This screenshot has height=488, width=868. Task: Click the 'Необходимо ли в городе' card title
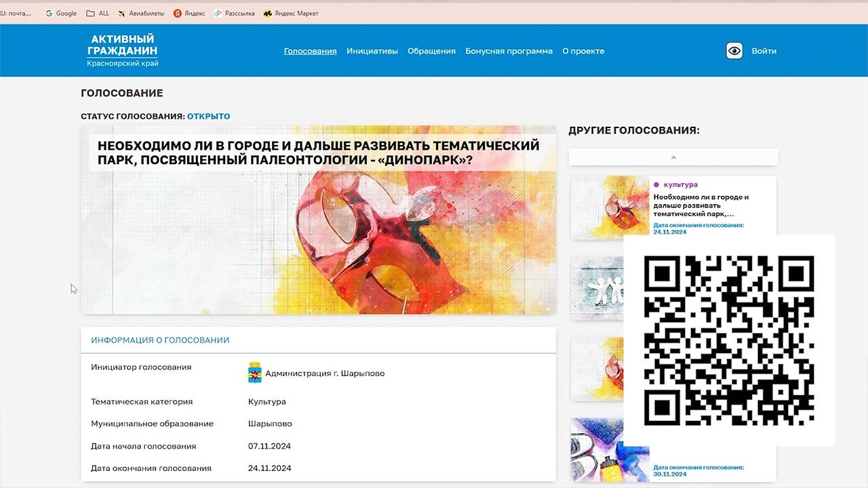[701, 205]
